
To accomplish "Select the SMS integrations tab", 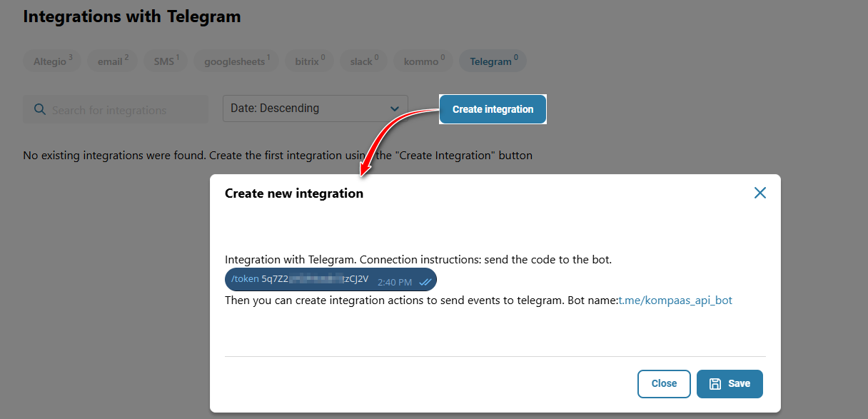I will click(x=166, y=61).
